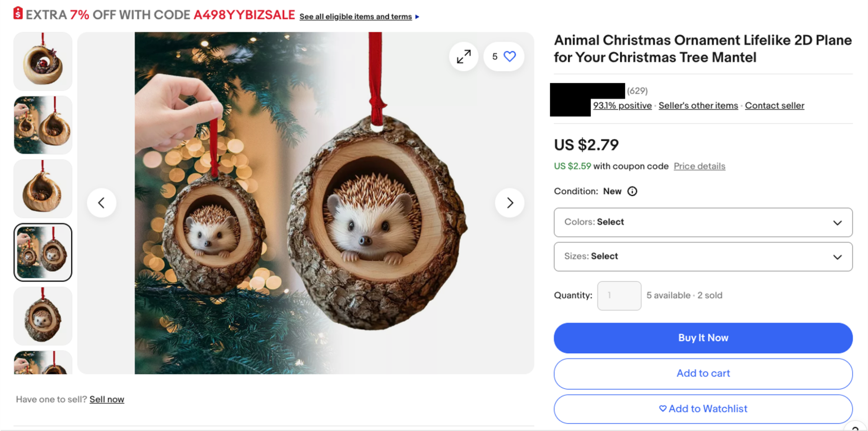Go to the previous product image arrow
Screen dimensions: 868x431
[x=102, y=203]
